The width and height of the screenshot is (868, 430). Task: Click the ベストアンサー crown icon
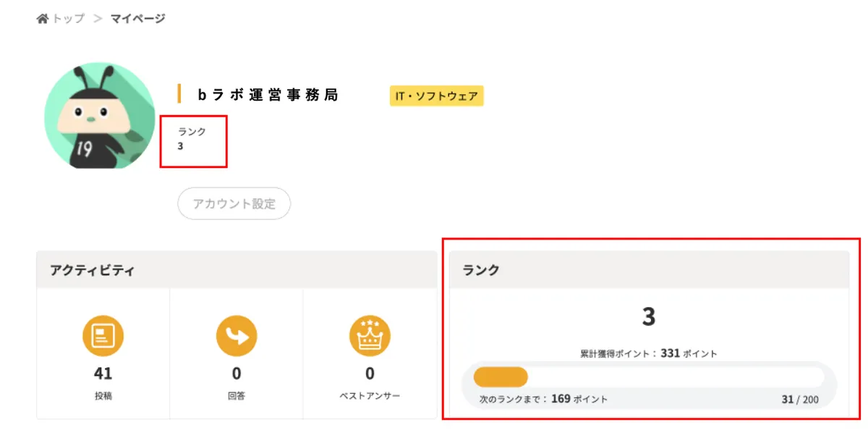tap(370, 336)
